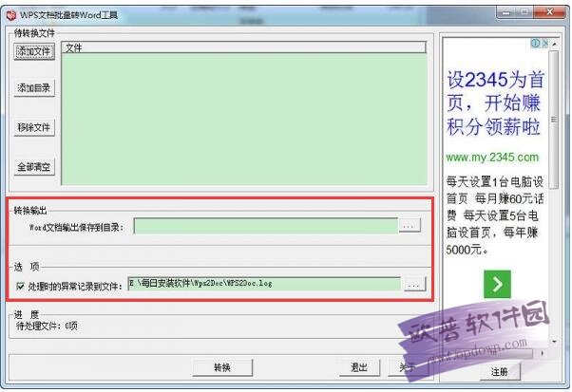Click the WPS app icon in title bar

11,15
